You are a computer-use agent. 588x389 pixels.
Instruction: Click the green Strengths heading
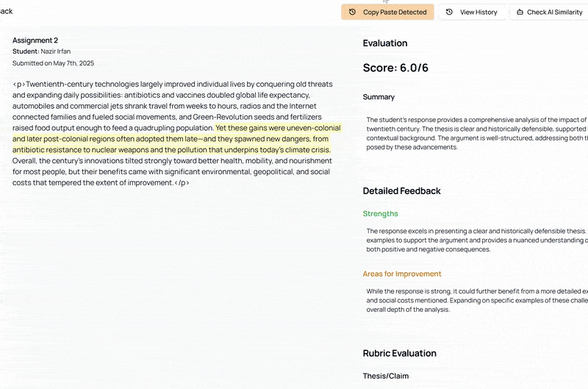pos(380,214)
